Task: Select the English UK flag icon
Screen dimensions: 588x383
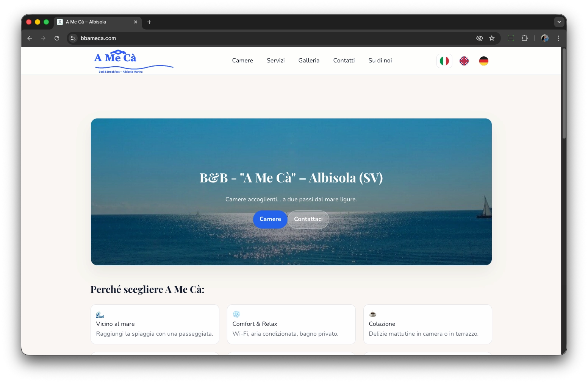Action: [464, 61]
